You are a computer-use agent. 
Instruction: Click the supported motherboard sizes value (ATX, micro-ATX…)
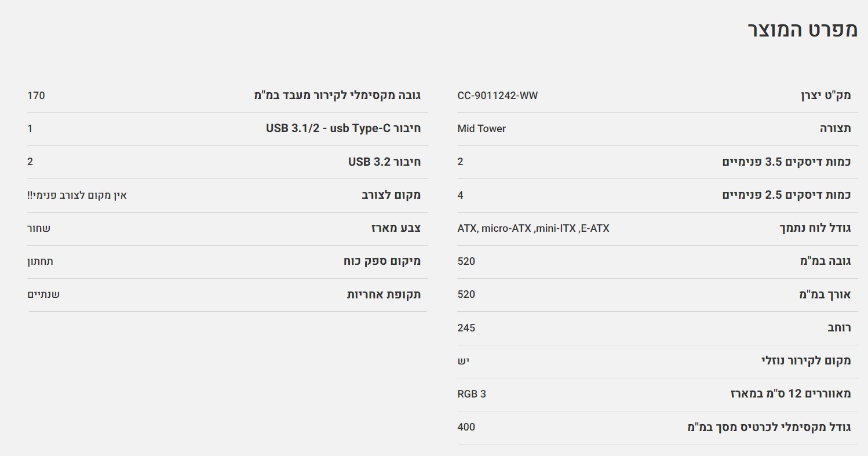[533, 228]
